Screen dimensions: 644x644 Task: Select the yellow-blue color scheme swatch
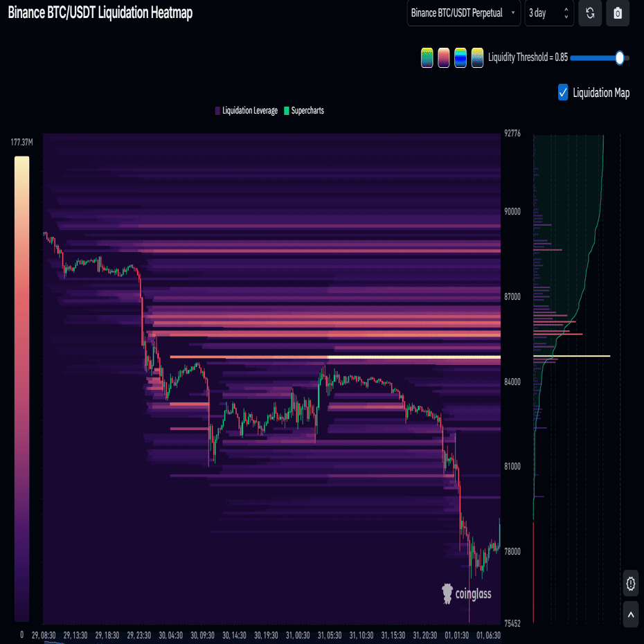(477, 57)
